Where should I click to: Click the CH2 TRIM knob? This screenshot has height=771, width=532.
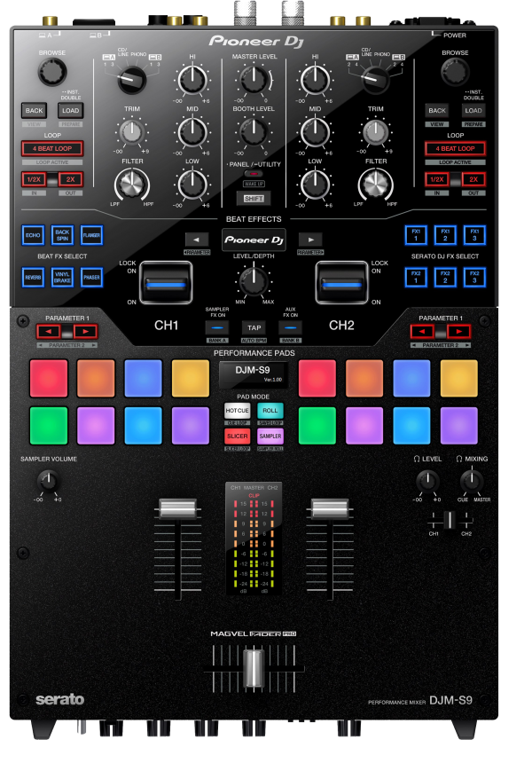click(x=375, y=132)
